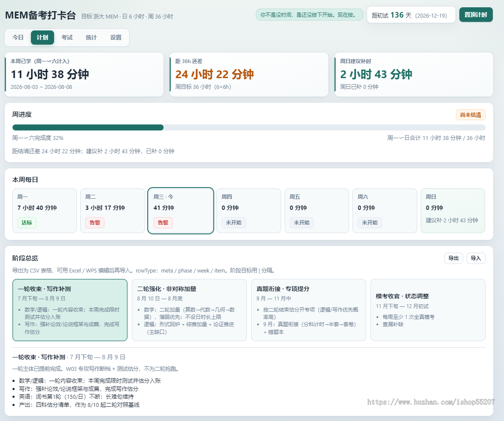Select the 计划 tab
504x421 pixels.
43,38
